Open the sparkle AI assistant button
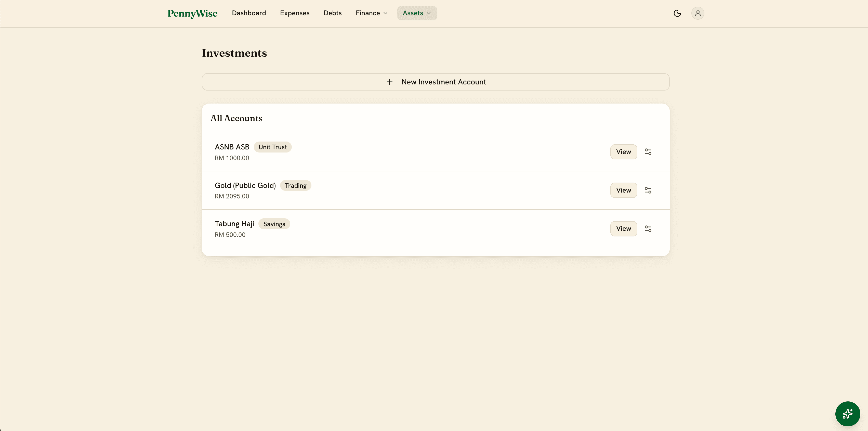Viewport: 868px width, 431px height. coord(847,413)
